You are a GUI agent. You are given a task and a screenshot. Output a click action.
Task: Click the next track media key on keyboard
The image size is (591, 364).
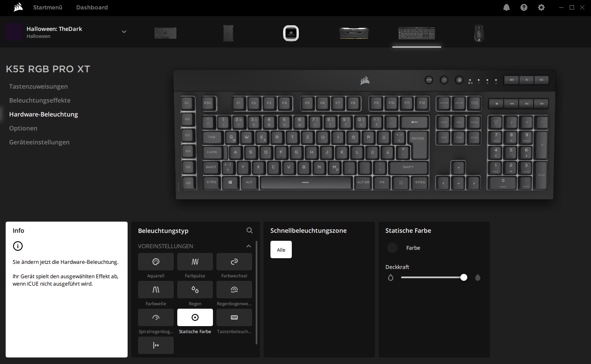pyautogui.click(x=541, y=104)
